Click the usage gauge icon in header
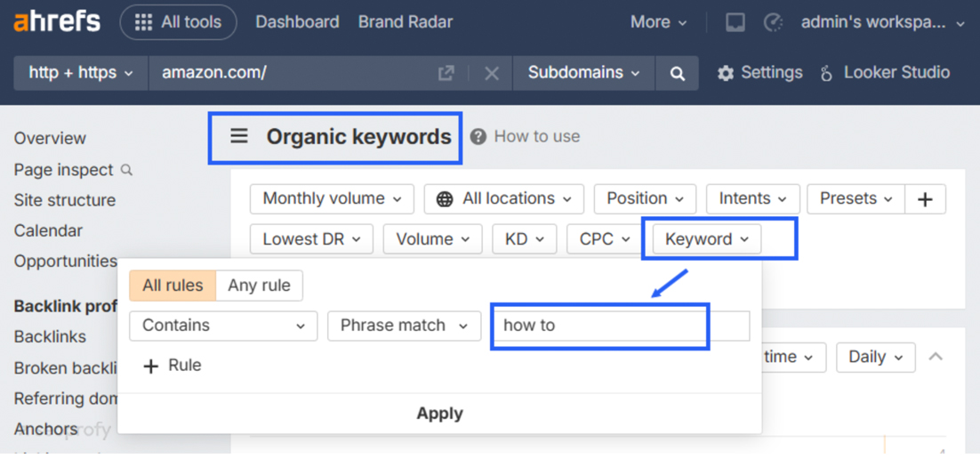The width and height of the screenshot is (980, 459). (773, 22)
